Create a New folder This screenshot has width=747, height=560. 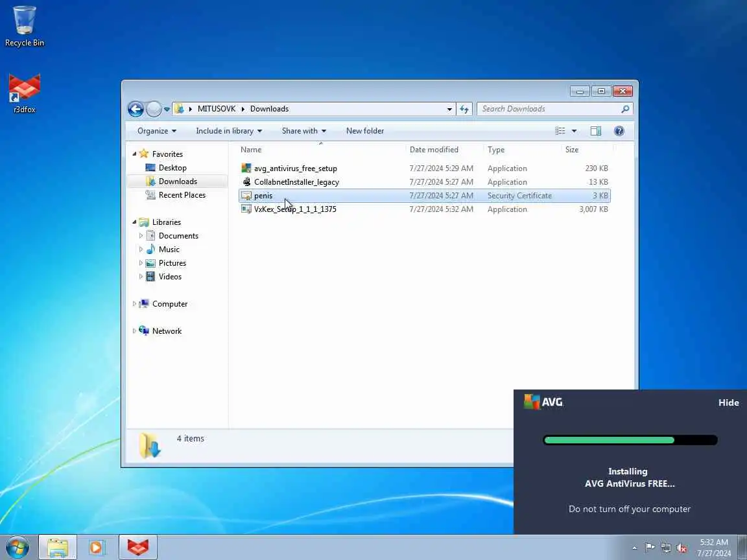365,131
